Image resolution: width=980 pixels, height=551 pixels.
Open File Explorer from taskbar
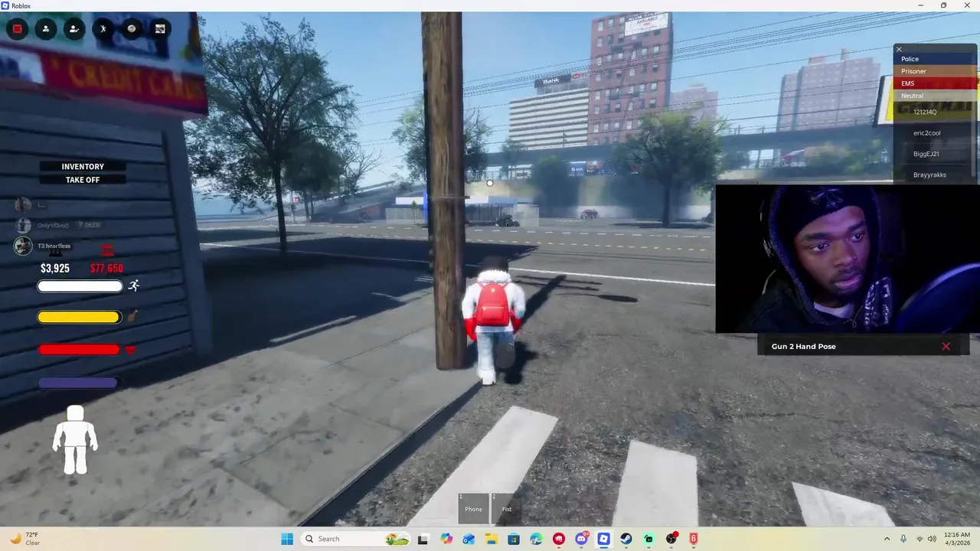point(491,539)
